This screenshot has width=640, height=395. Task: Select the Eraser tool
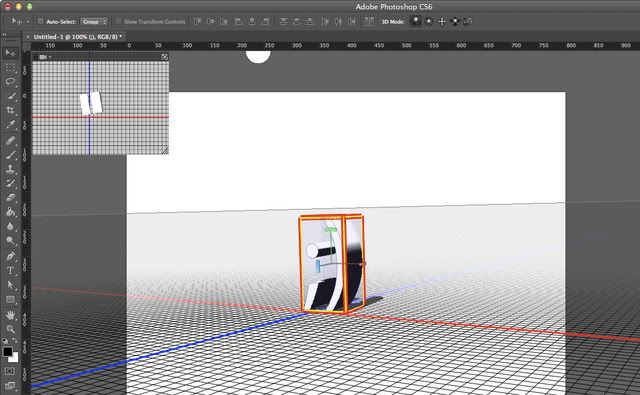pyautogui.click(x=10, y=198)
